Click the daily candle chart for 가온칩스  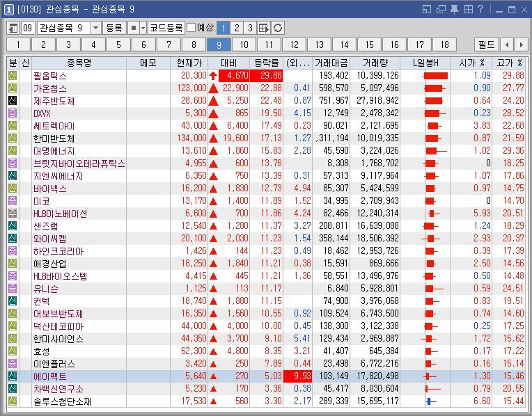[435, 88]
